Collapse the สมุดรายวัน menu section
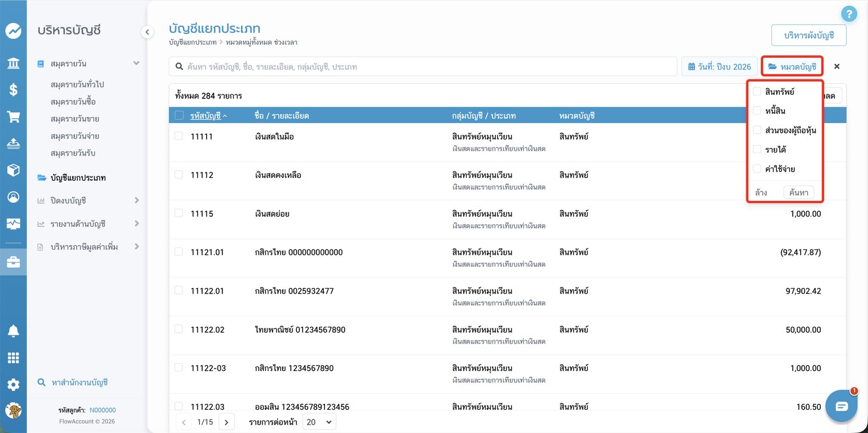The width and height of the screenshot is (868, 433). point(137,63)
